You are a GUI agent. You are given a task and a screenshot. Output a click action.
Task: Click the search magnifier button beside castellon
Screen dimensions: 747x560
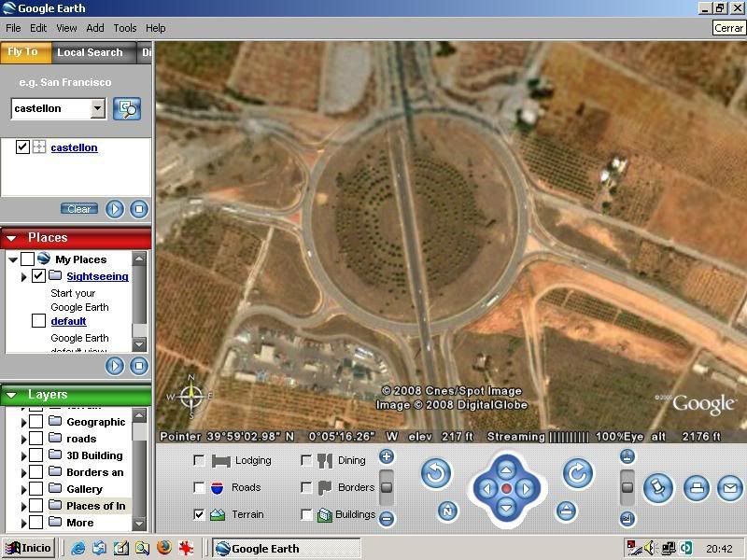127,108
